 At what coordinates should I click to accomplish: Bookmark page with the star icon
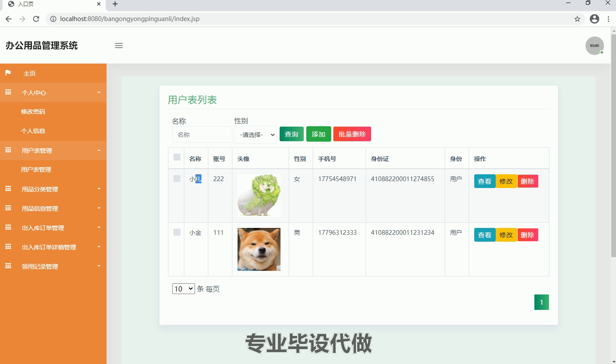pyautogui.click(x=577, y=19)
